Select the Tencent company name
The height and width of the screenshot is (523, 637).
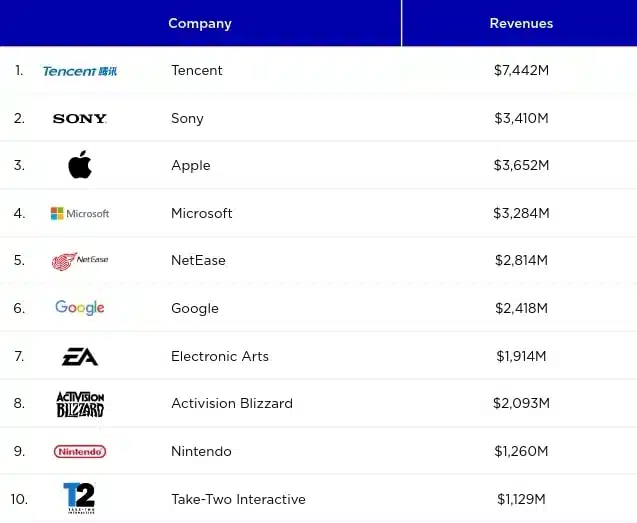[x=197, y=70]
